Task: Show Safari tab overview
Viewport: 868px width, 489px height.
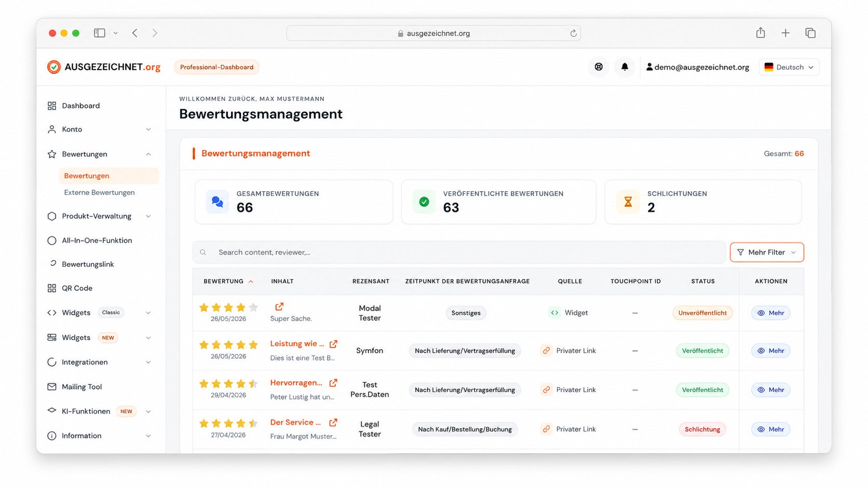Action: point(810,33)
